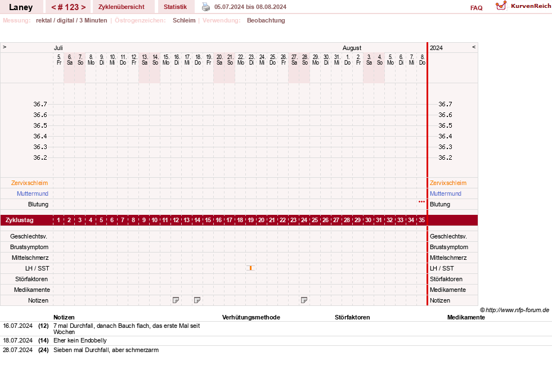The height and width of the screenshot is (392, 552).
Task: Select cycle day 35 in Zyklustag row
Action: (422, 220)
